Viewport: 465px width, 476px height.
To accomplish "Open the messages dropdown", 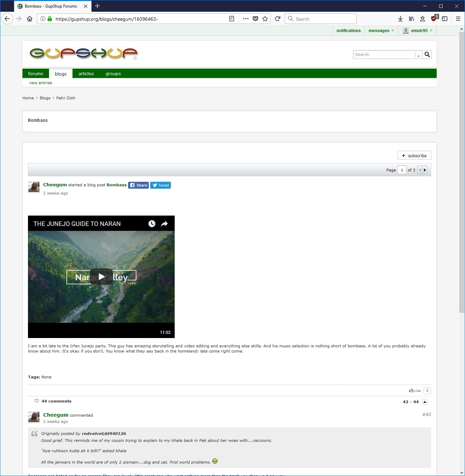I will click(381, 31).
